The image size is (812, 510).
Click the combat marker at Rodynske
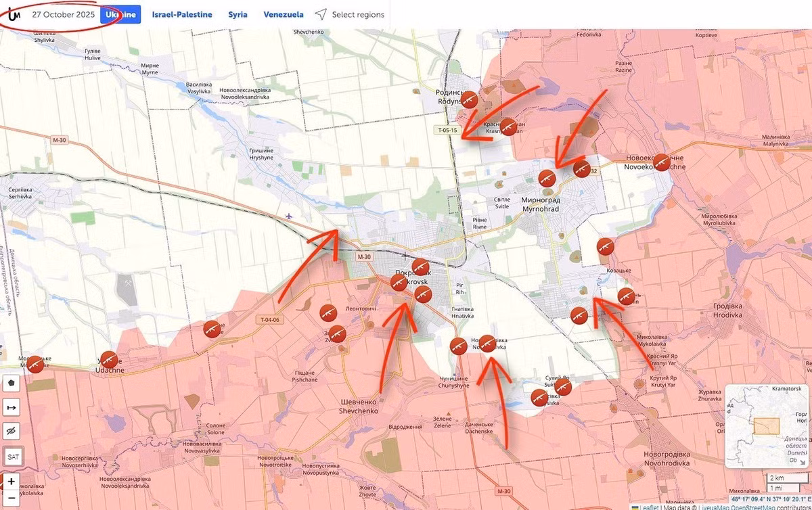(x=468, y=100)
